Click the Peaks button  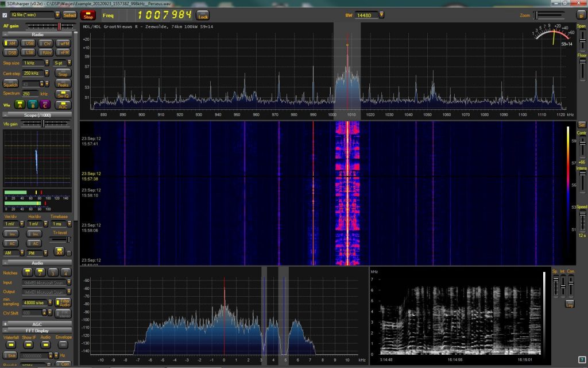pos(63,84)
